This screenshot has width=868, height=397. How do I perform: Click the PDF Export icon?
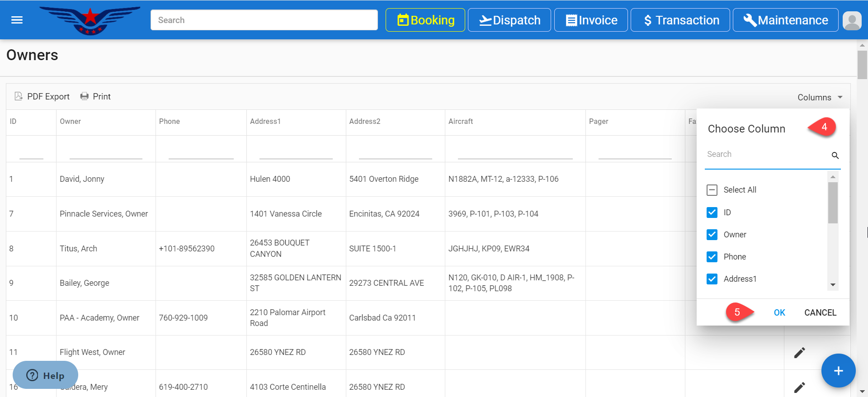click(19, 96)
